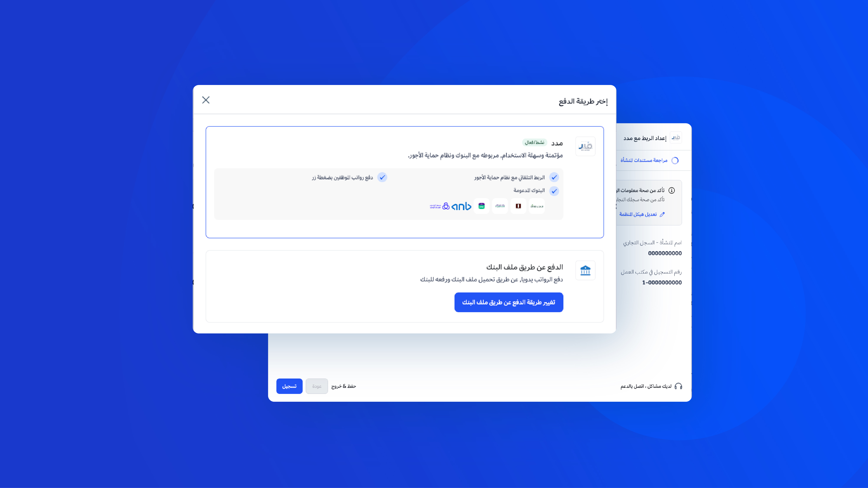The width and height of the screenshot is (868, 488).
Task: Toggle البنوك المدعومة checkbox
Action: pos(553,191)
